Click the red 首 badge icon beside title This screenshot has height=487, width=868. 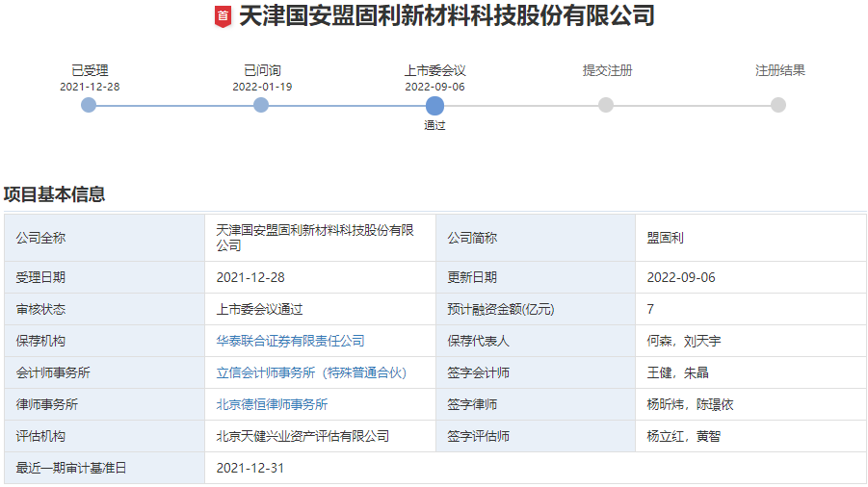tap(223, 16)
